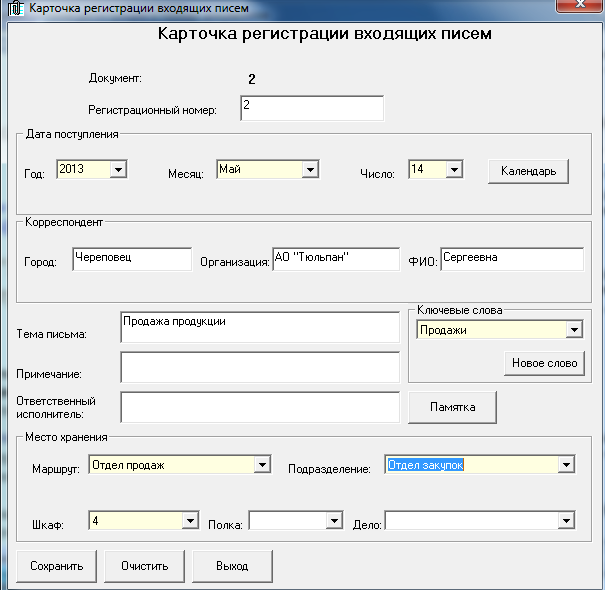605x590 pixels.
Task: Expand the Подразделение dropdown showing Отдел закупок
Action: [566, 465]
